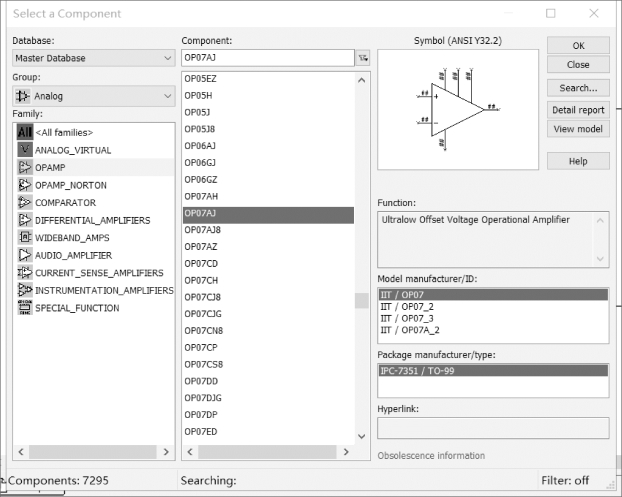622x497 pixels.
Task: Click the All families icon
Action: click(25, 132)
